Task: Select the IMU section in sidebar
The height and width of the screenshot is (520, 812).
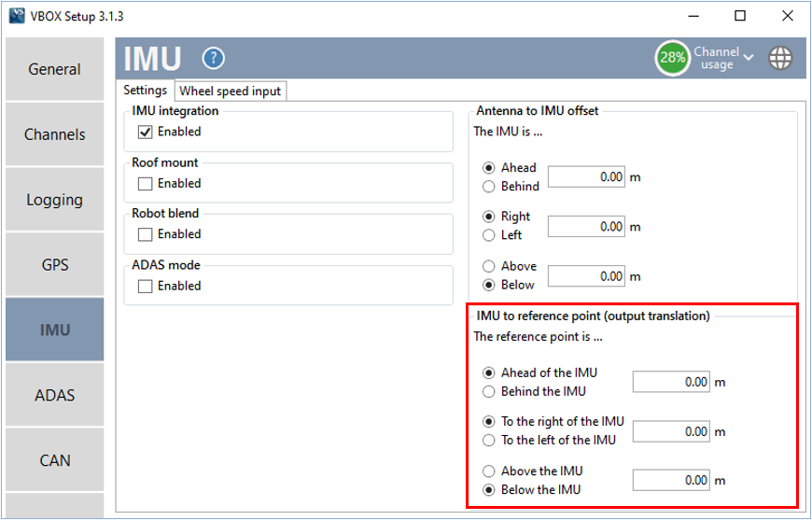Action: (54, 330)
